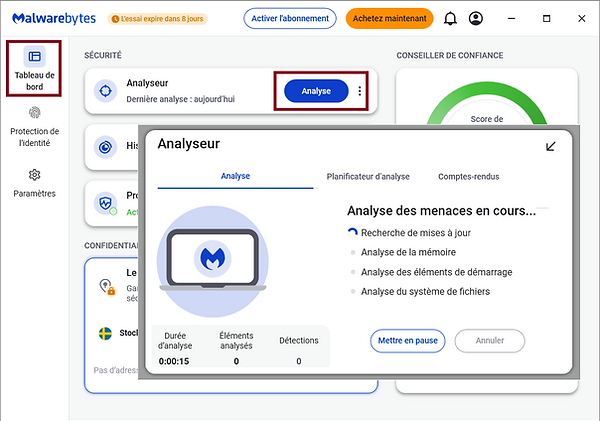Open the Tableau de bord sidebar item
Screen dimensions: 600x421
(34, 69)
